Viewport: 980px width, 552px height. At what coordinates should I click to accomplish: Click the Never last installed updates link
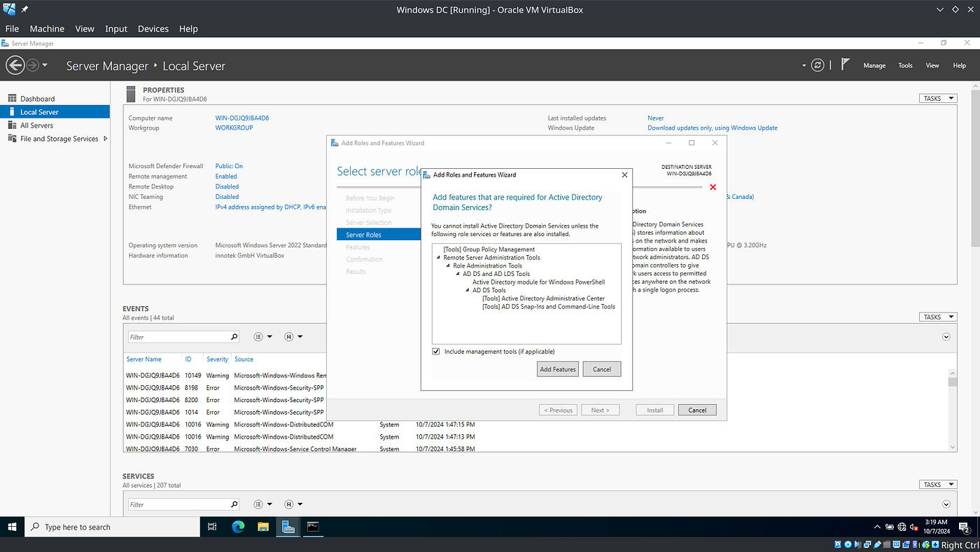655,118
